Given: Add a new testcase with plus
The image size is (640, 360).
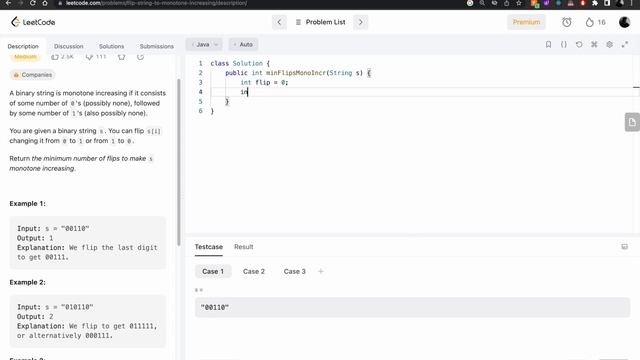Looking at the screenshot, I should coord(321,271).
